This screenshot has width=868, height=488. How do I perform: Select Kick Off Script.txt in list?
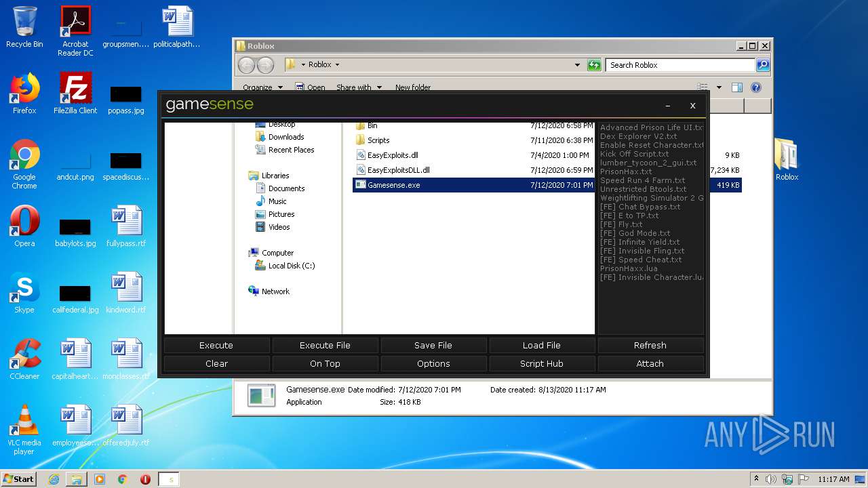coord(634,154)
